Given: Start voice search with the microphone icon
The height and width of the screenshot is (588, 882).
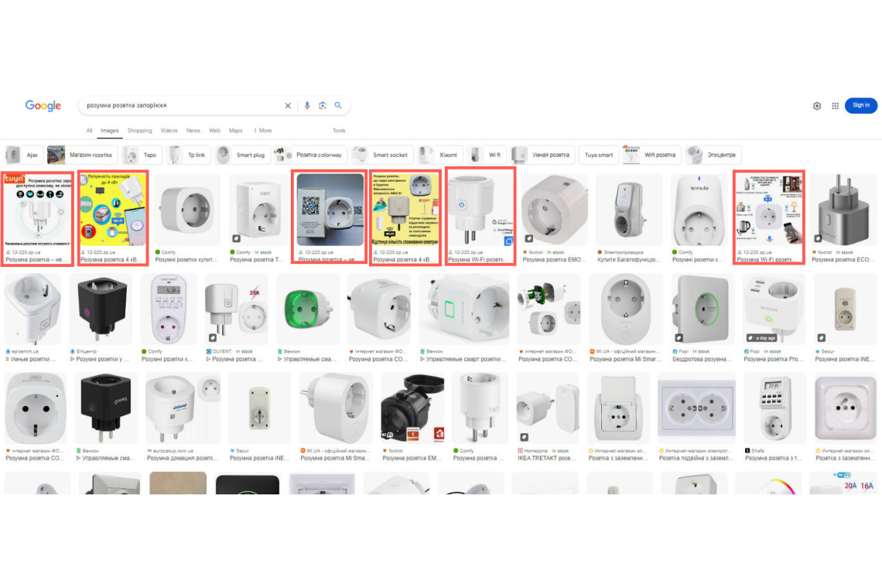Looking at the screenshot, I should click(x=306, y=105).
